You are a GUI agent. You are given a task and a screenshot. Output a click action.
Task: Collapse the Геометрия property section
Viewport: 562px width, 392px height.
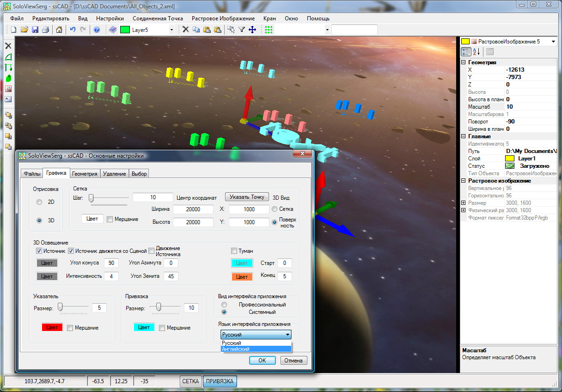tap(464, 62)
